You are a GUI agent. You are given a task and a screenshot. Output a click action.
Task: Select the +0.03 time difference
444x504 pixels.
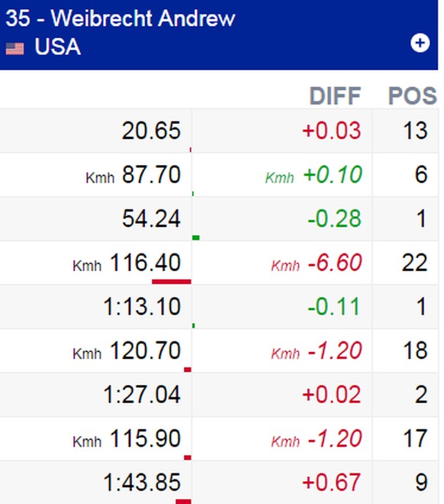pos(332,131)
